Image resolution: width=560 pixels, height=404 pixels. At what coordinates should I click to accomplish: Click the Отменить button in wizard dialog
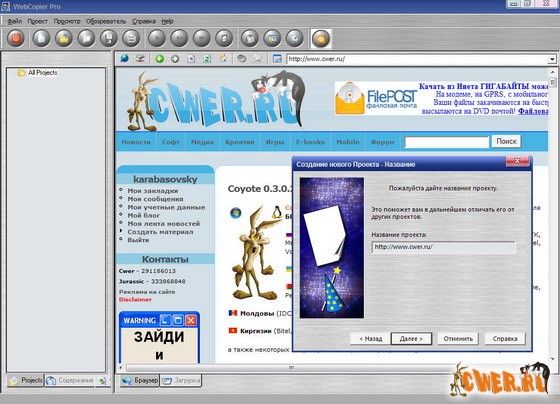tap(458, 339)
